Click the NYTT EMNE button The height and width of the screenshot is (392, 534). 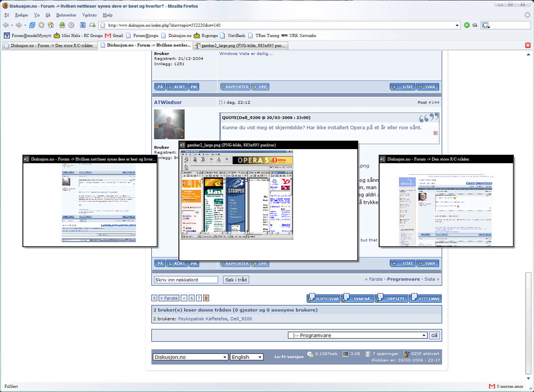pos(425,298)
